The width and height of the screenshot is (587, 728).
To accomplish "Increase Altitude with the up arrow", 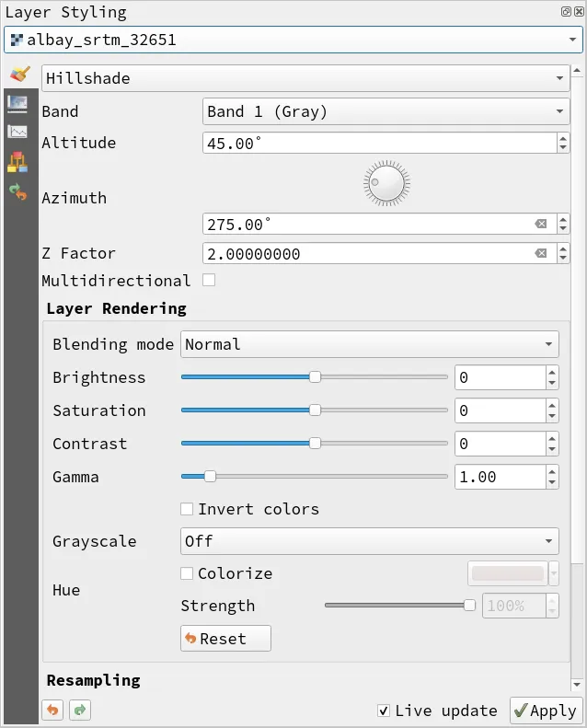I will pos(563,138).
